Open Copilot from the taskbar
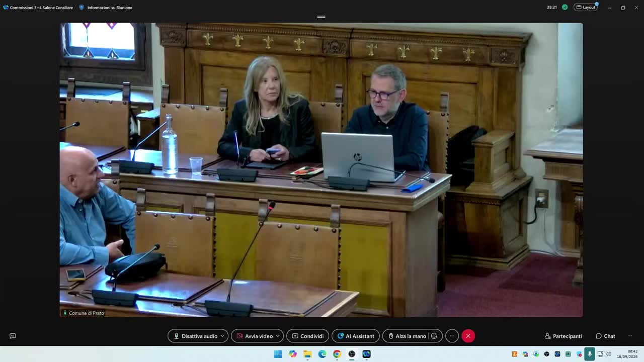 click(x=293, y=354)
